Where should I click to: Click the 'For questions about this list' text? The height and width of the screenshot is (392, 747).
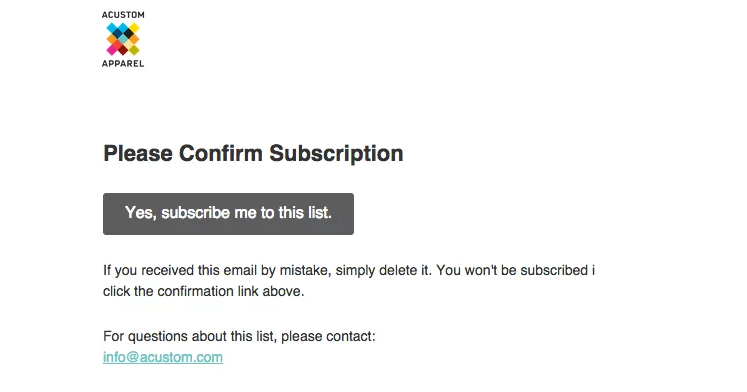tap(239, 336)
